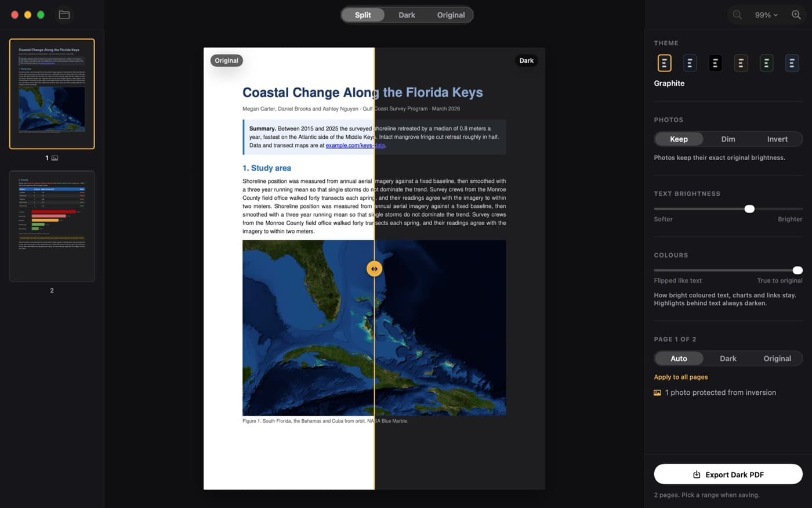Click the photo icon beside thumbnail number 1
Viewport: 812px width, 508px height.
point(55,158)
